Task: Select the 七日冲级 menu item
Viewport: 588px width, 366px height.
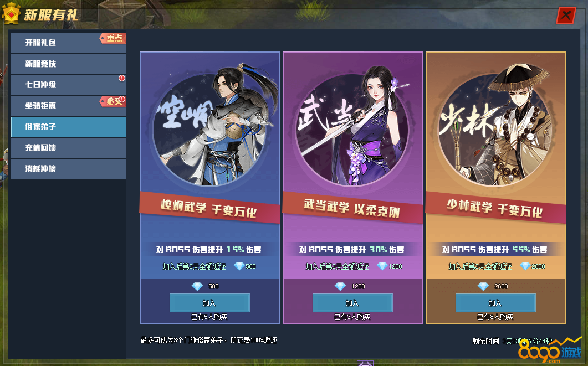Action: [x=68, y=85]
